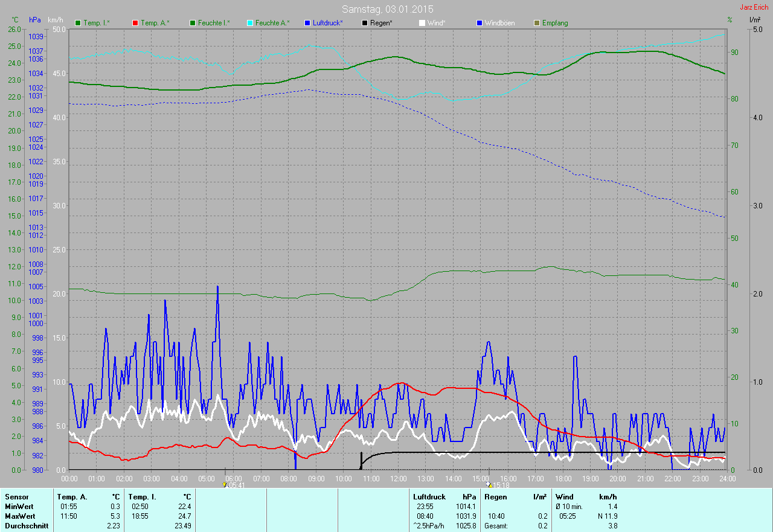This screenshot has width=773, height=532.
Task: Click the olive Empfang legend square
Action: (537, 23)
